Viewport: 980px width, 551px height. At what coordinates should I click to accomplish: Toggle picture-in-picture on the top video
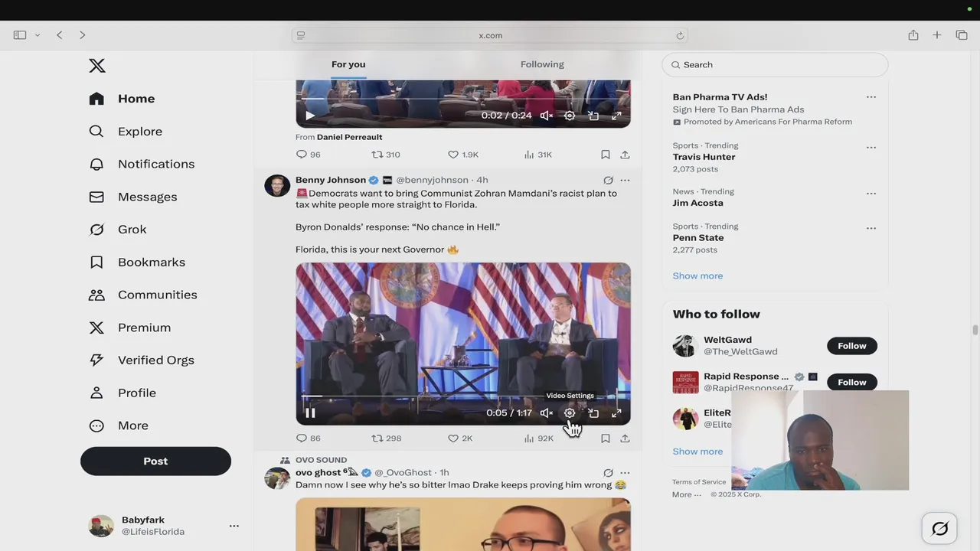point(593,116)
